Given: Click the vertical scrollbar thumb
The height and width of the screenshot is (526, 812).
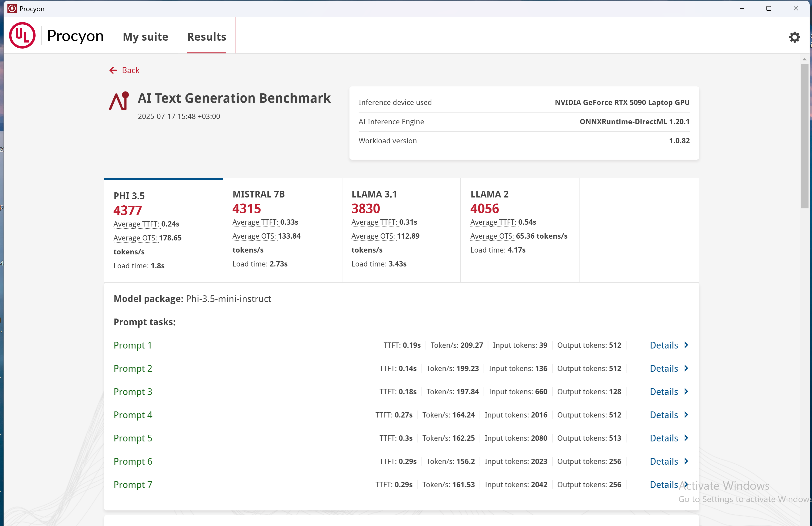Looking at the screenshot, I should point(804,136).
